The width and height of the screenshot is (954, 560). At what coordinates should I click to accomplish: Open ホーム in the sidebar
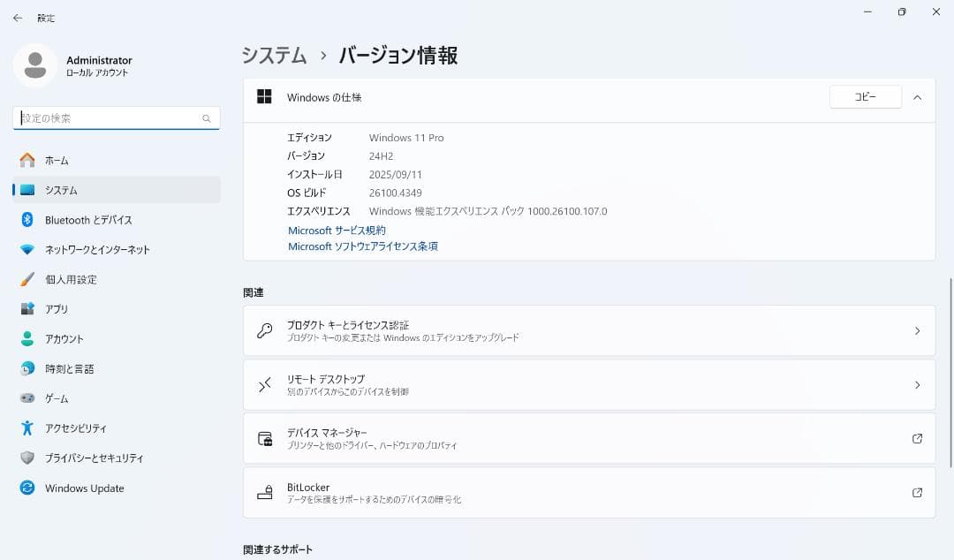point(117,160)
